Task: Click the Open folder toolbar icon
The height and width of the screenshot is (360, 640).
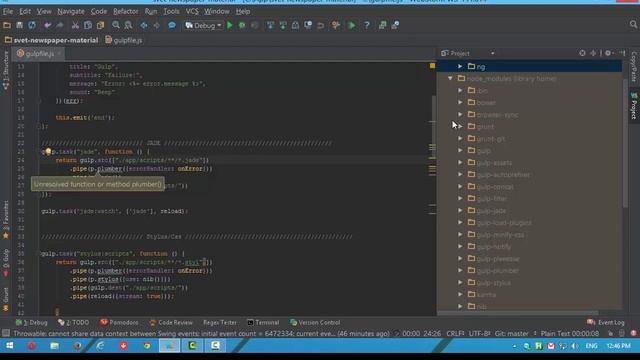Action: 7,25
